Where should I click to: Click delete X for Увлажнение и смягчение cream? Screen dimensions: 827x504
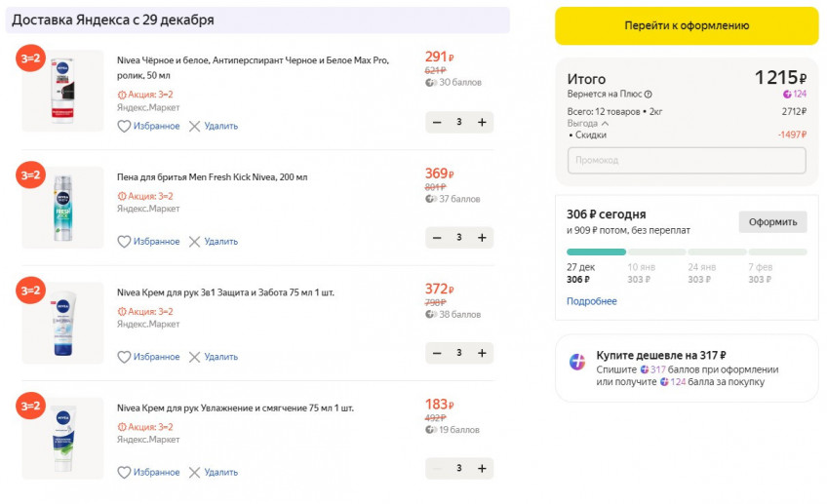pos(195,473)
